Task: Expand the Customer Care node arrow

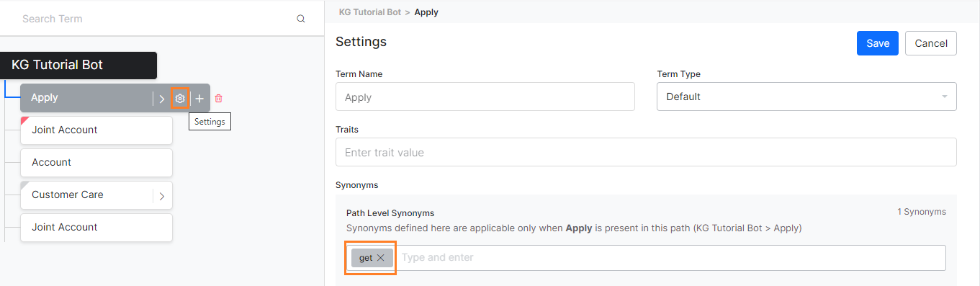Action: (x=162, y=195)
